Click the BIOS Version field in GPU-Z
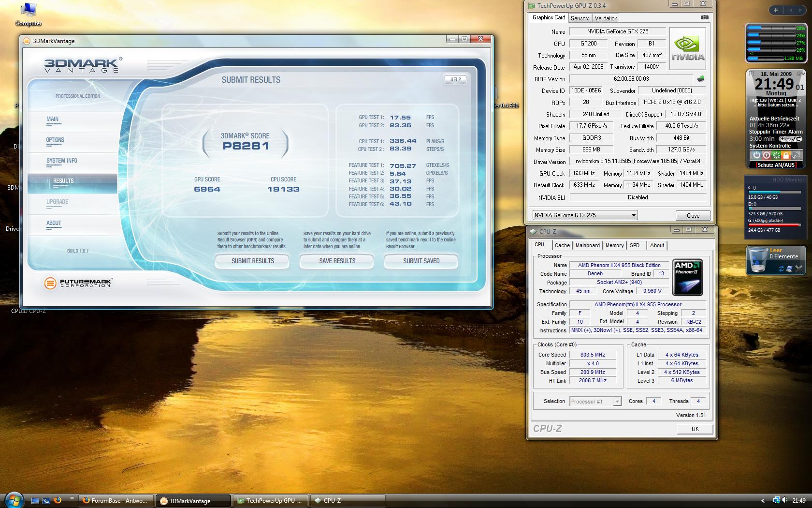Image resolution: width=812 pixels, height=508 pixels. (631, 79)
